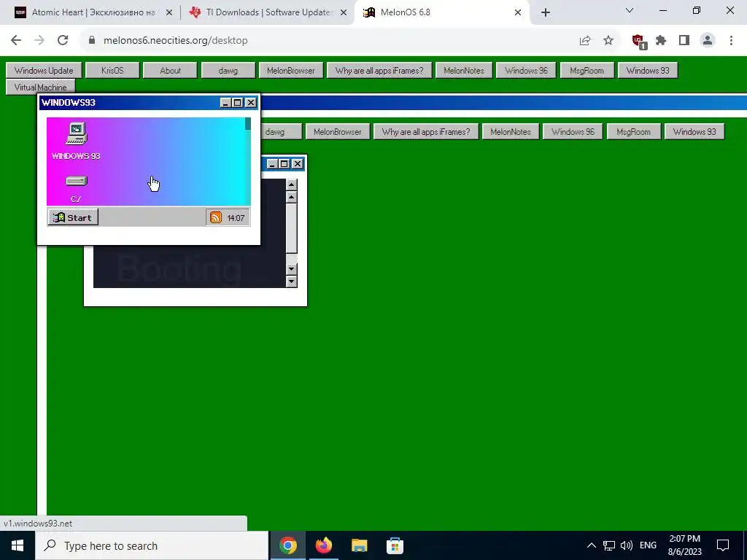Open the Extensions puzzle-piece menu

coord(661,41)
